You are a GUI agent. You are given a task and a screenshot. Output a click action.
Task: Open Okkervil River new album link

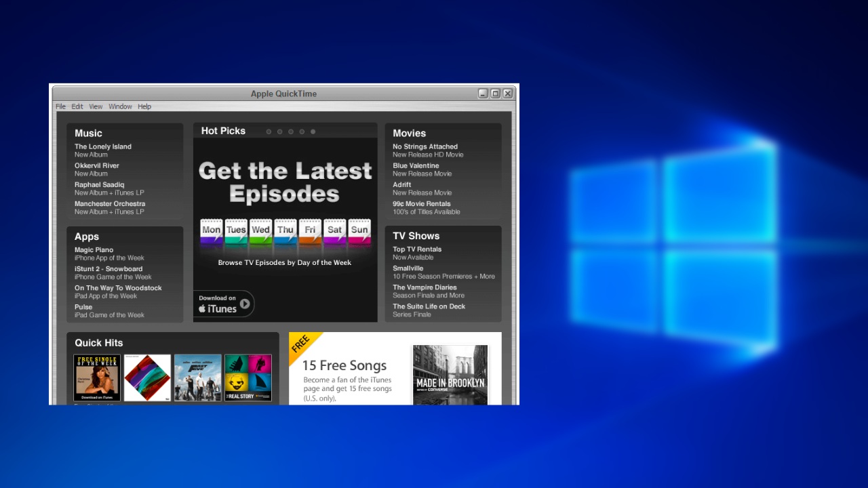click(97, 169)
